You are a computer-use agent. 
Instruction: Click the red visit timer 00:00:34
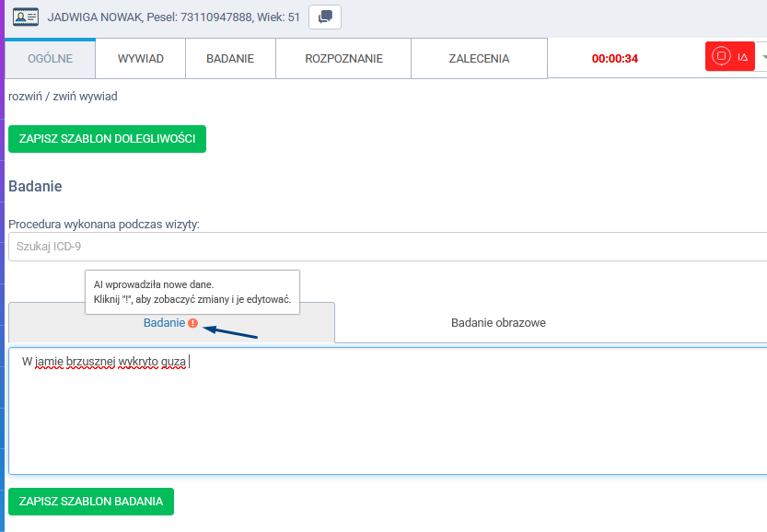click(615, 58)
